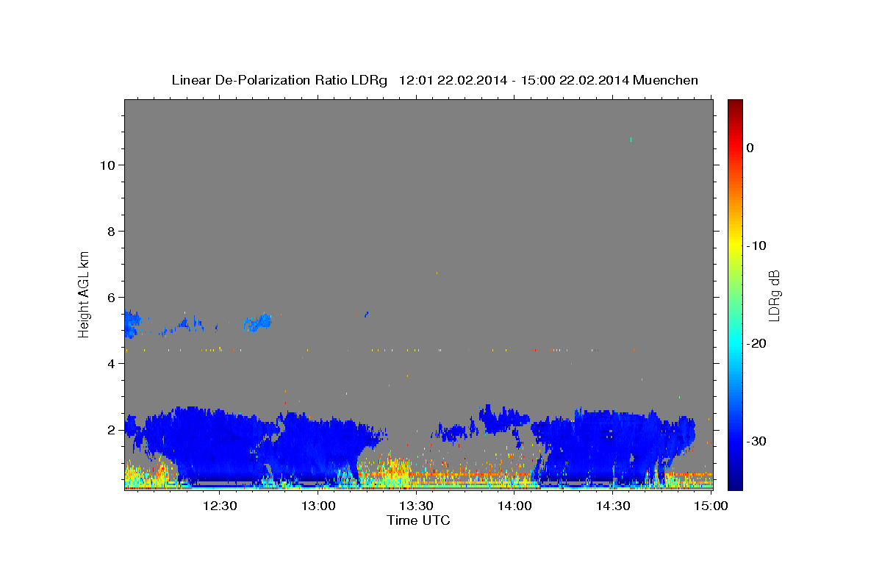Click the 15:00 time tick label
The height and width of the screenshot is (588, 882).
tap(711, 506)
